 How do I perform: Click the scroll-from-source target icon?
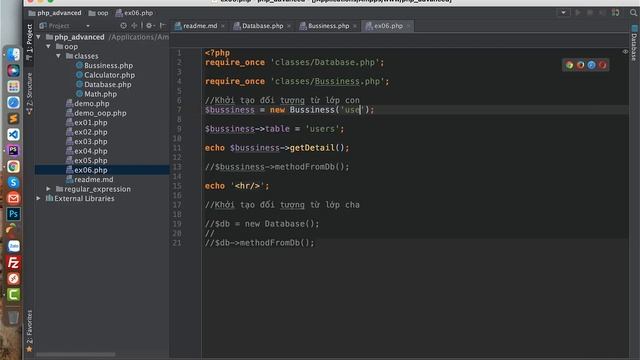[x=123, y=26]
